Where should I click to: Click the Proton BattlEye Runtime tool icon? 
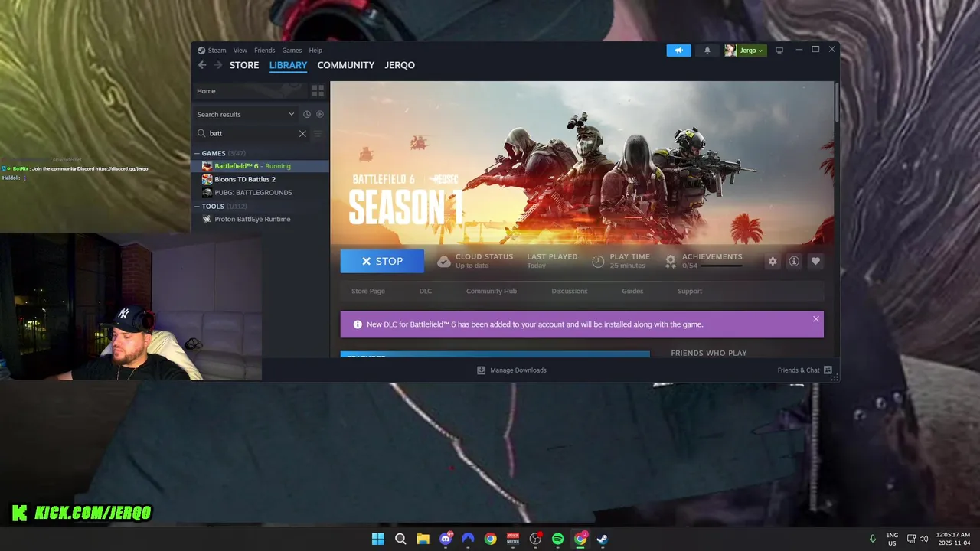point(207,219)
